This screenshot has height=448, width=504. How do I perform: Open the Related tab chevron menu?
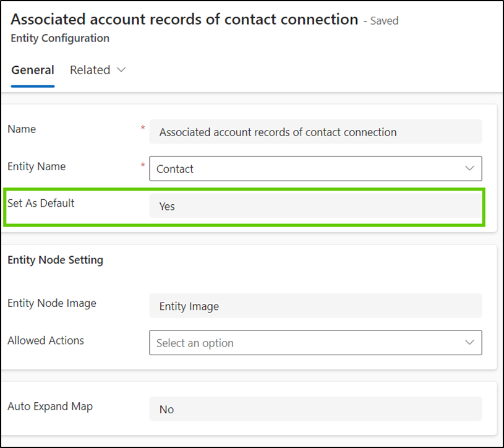pyautogui.click(x=121, y=70)
